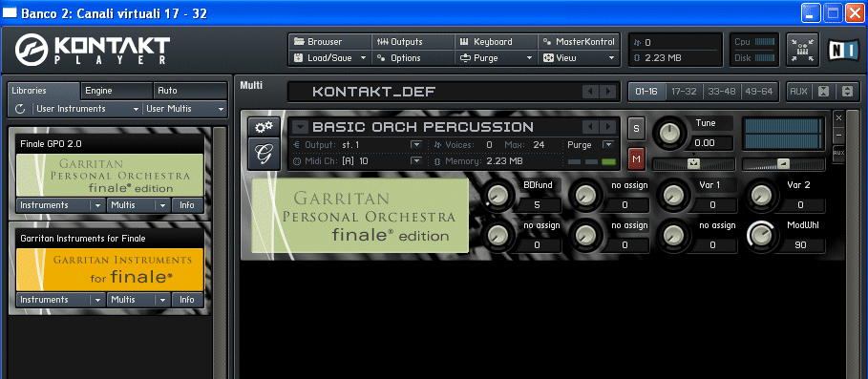
Task: Click the BDfund value field 5
Action: pyautogui.click(x=537, y=205)
